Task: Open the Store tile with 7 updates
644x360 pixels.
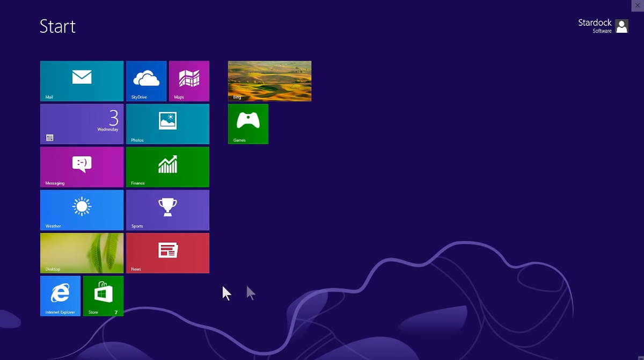Action: [103, 296]
